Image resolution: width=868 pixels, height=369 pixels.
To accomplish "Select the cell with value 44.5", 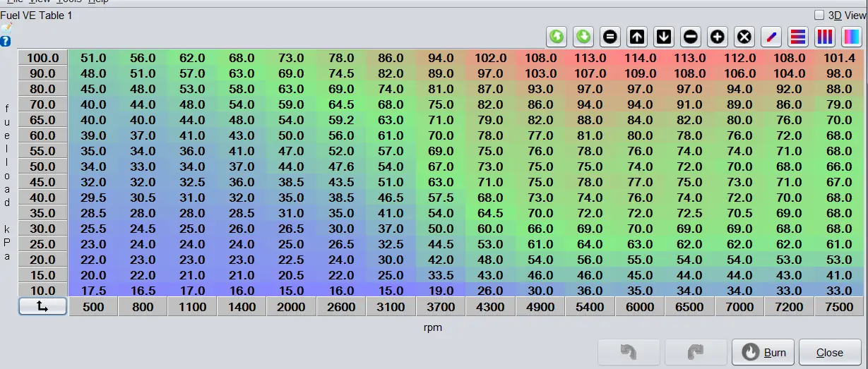I will 441,243.
